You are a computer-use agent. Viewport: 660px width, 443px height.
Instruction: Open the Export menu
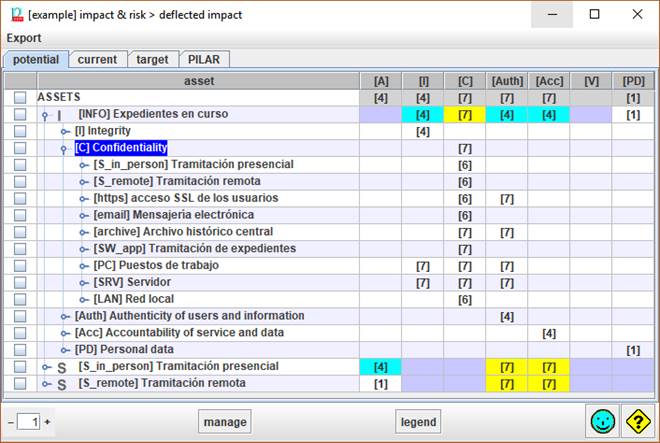(25, 38)
